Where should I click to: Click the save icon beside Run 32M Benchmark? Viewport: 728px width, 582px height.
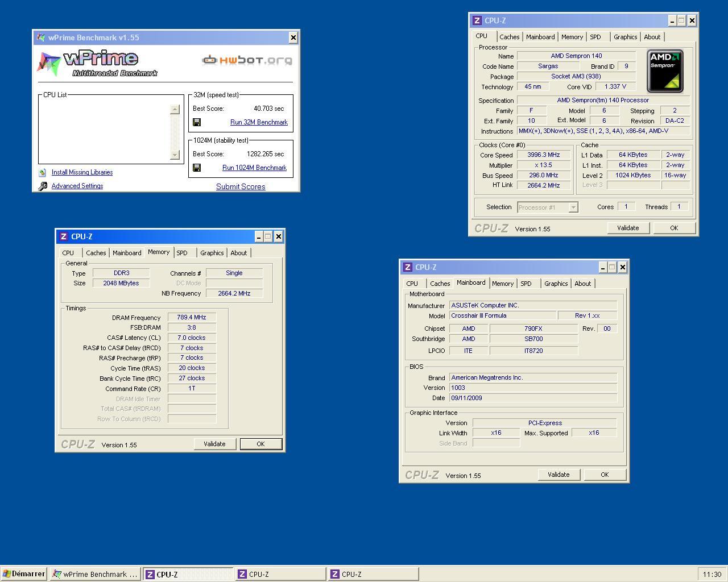(x=197, y=122)
